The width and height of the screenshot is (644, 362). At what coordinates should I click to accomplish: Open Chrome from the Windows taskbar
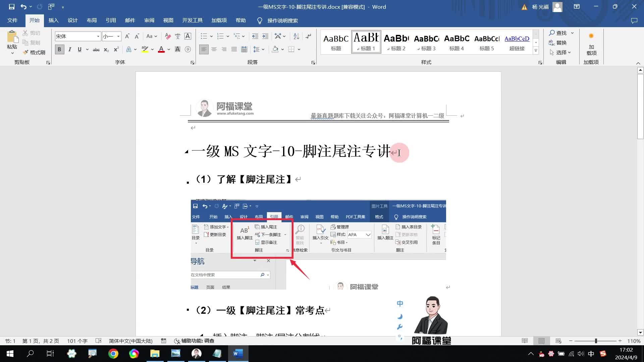tap(113, 354)
